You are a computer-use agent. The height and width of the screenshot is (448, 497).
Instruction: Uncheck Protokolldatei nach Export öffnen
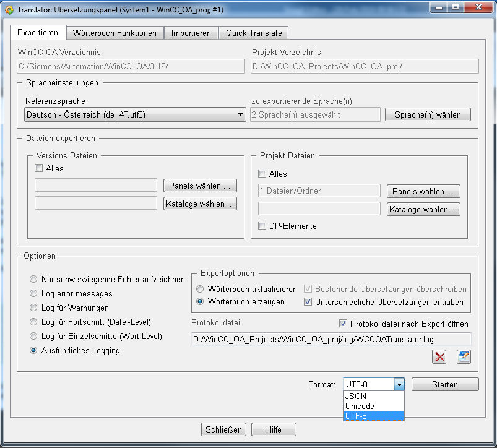point(344,324)
